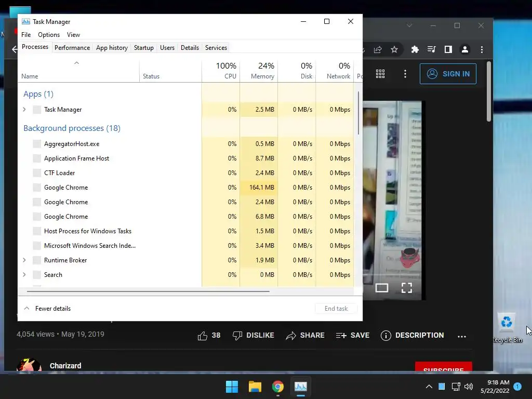Expand the Runtime Broker process row
The height and width of the screenshot is (399, 532).
(x=24, y=260)
